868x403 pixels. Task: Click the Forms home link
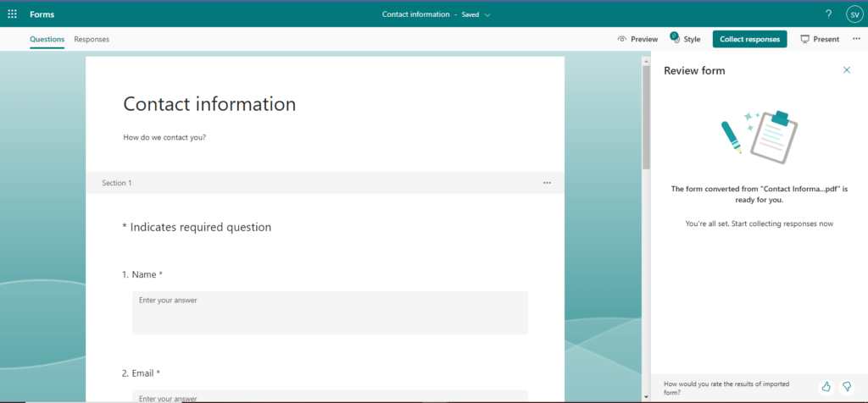click(42, 14)
